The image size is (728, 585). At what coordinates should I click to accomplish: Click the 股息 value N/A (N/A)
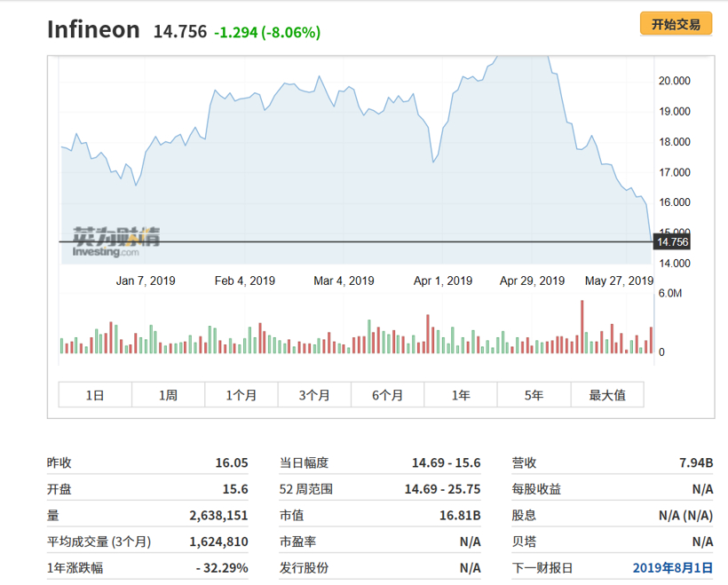tap(685, 516)
